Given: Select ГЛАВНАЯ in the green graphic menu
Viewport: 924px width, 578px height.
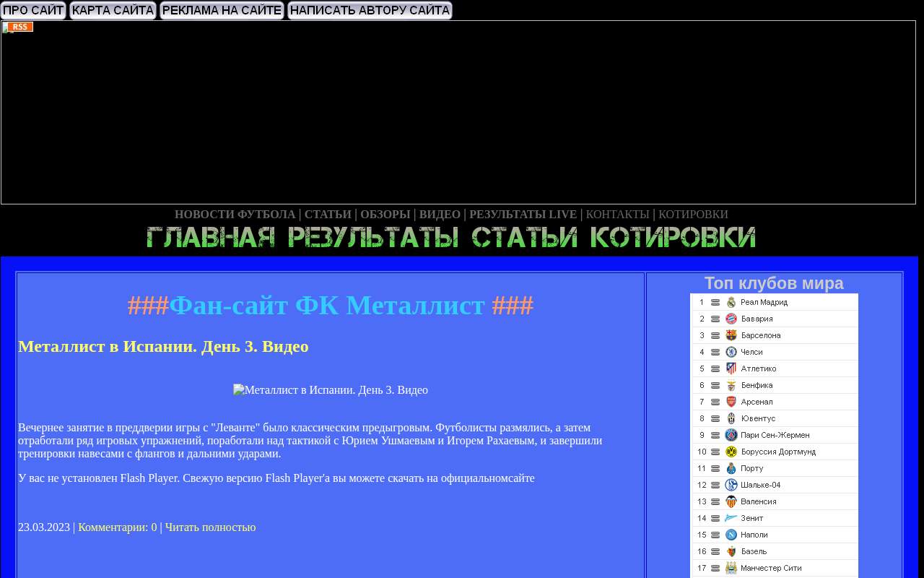Looking at the screenshot, I should 211,238.
